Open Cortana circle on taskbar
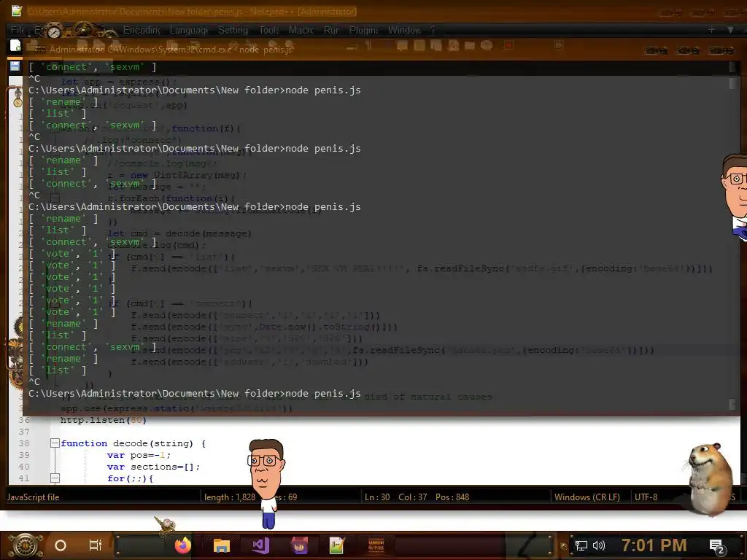Viewport: 747px width, 560px height. click(61, 545)
